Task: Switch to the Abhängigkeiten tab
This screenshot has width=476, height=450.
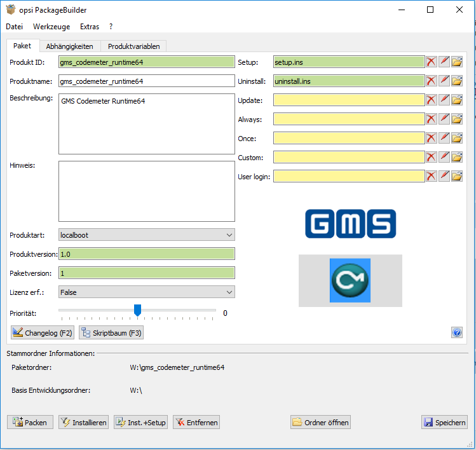Action: pos(69,46)
